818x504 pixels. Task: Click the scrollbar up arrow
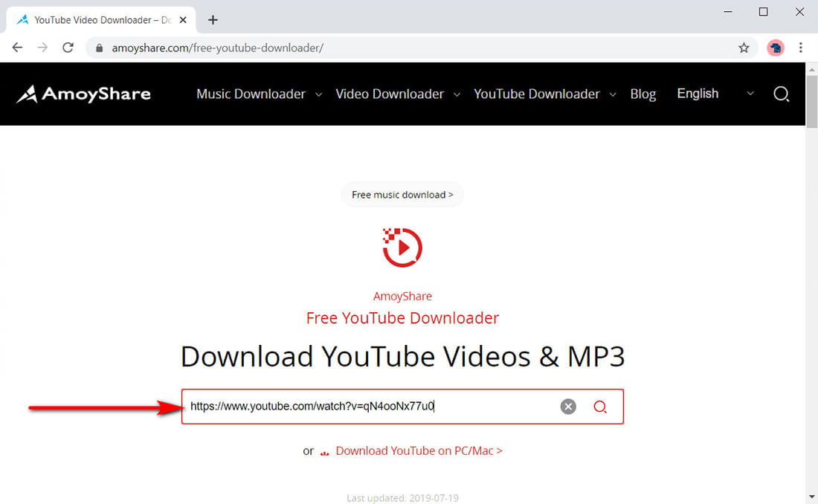tap(812, 69)
